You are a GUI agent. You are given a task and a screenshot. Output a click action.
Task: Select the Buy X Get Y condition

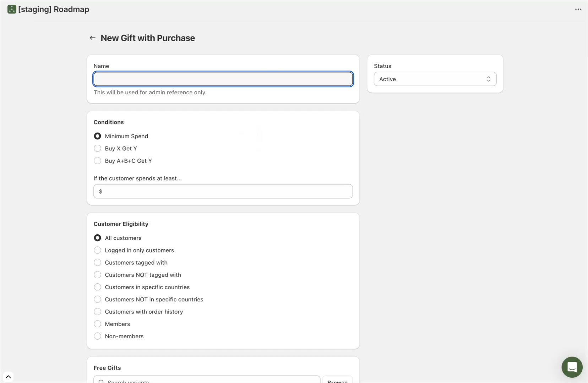(x=97, y=148)
